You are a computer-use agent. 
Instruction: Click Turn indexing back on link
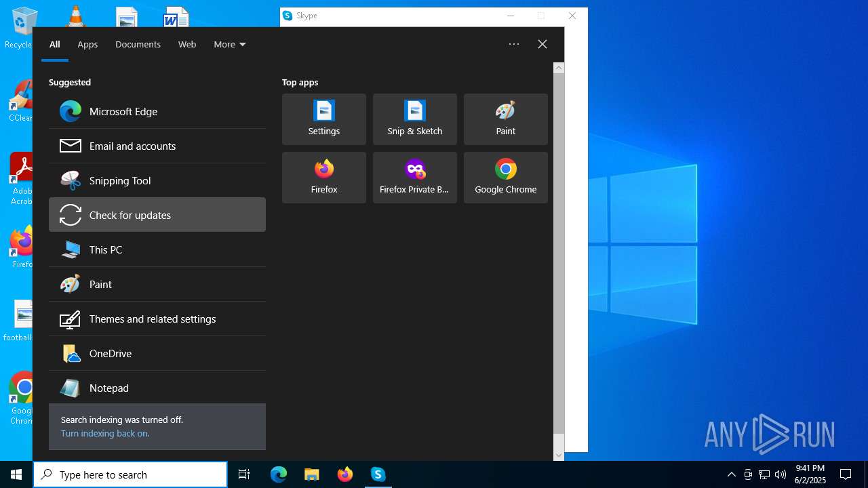[105, 433]
